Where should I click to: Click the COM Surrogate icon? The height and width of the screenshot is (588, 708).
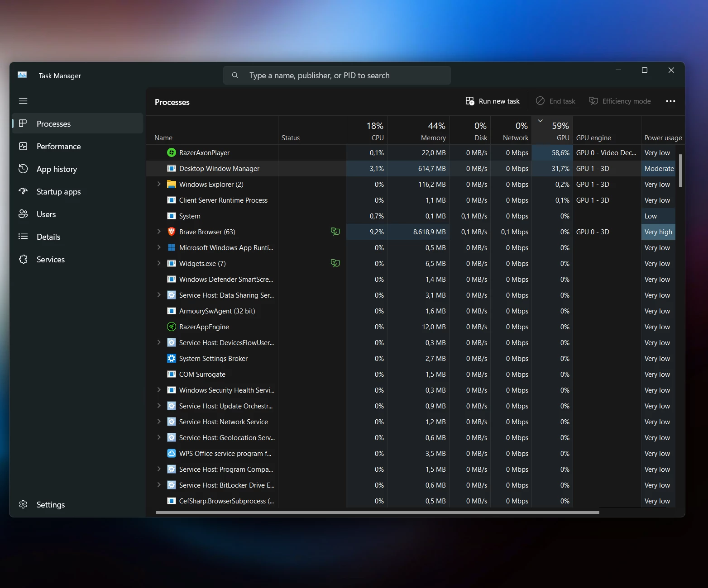pyautogui.click(x=172, y=375)
